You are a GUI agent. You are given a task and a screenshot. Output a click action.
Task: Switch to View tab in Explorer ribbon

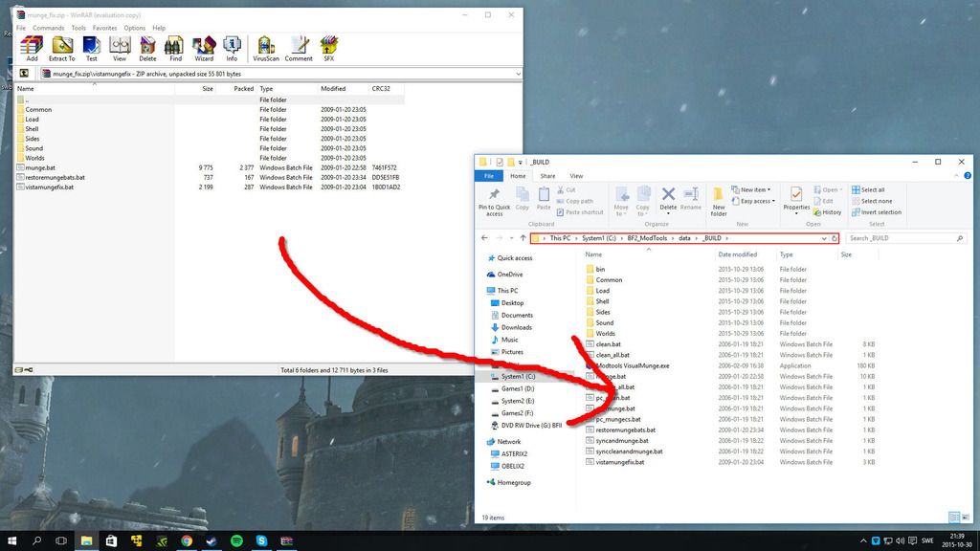pos(576,176)
